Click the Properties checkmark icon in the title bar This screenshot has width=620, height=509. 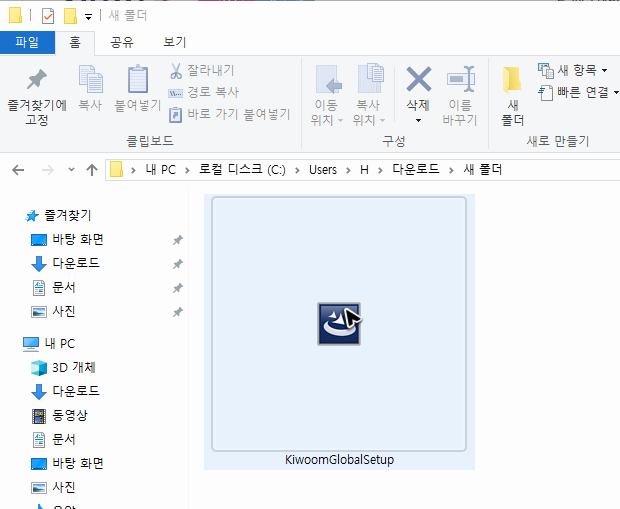point(48,16)
